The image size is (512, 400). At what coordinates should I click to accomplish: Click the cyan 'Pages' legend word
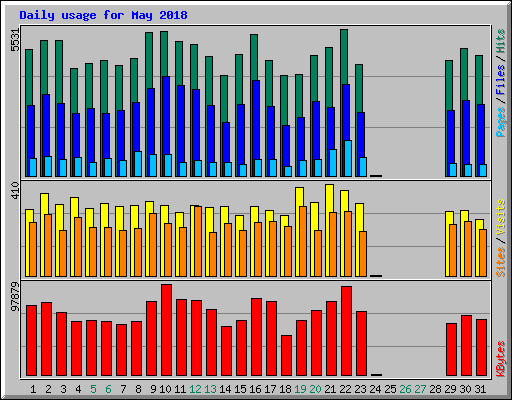click(x=501, y=122)
